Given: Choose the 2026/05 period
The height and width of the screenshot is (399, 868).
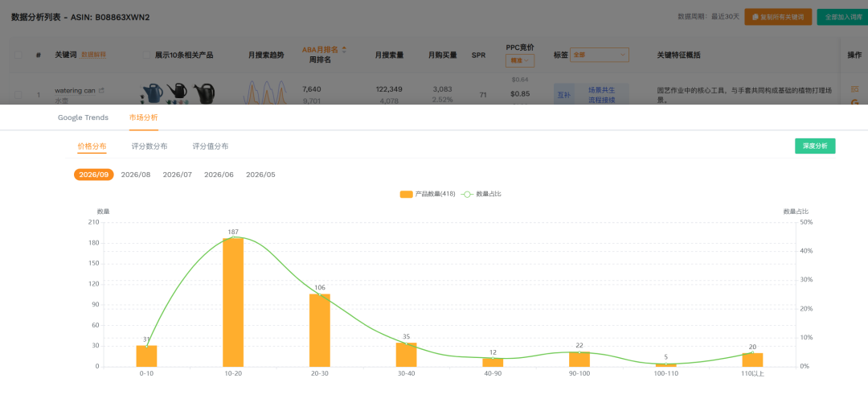Looking at the screenshot, I should point(260,175).
